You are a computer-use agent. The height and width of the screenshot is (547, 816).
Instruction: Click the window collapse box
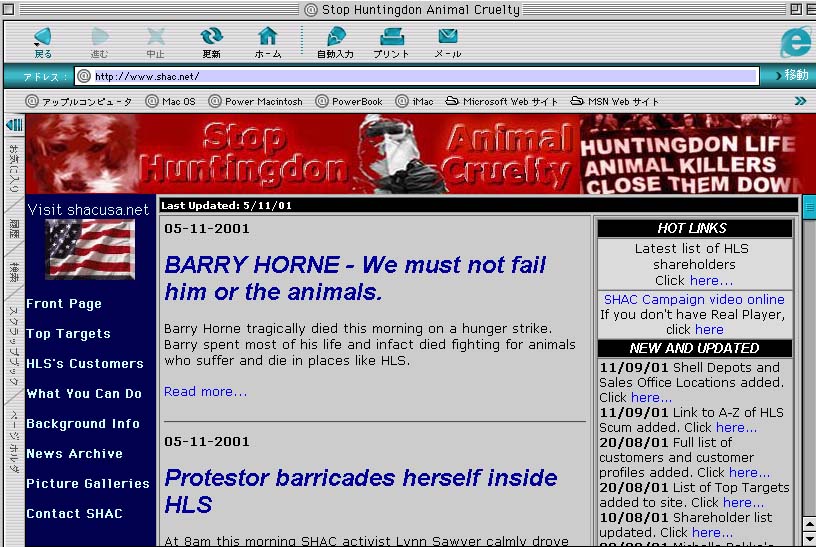pyautogui.click(x=811, y=9)
